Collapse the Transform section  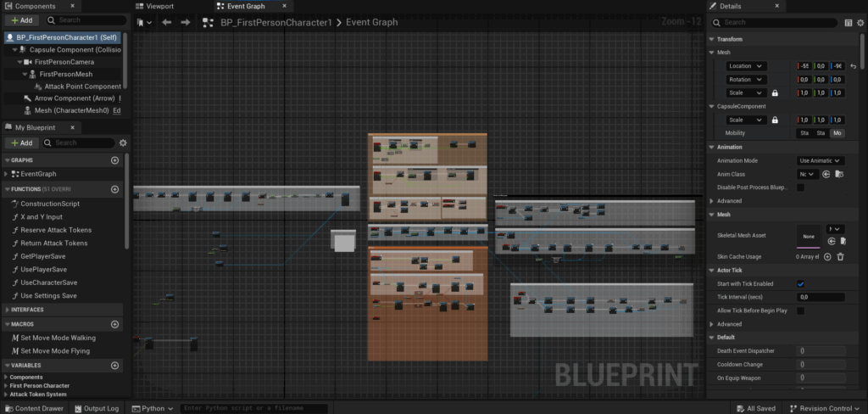tap(712, 39)
